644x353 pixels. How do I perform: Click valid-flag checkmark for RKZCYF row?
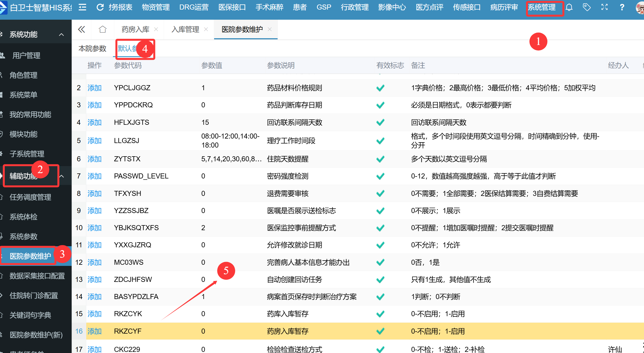(x=380, y=331)
